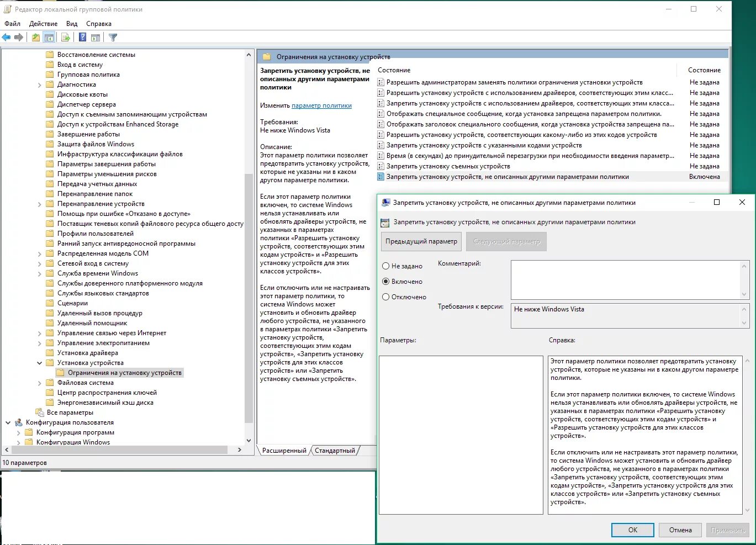Click the gpedit application icon in the title bar
The height and width of the screenshot is (545, 756).
click(x=8, y=9)
